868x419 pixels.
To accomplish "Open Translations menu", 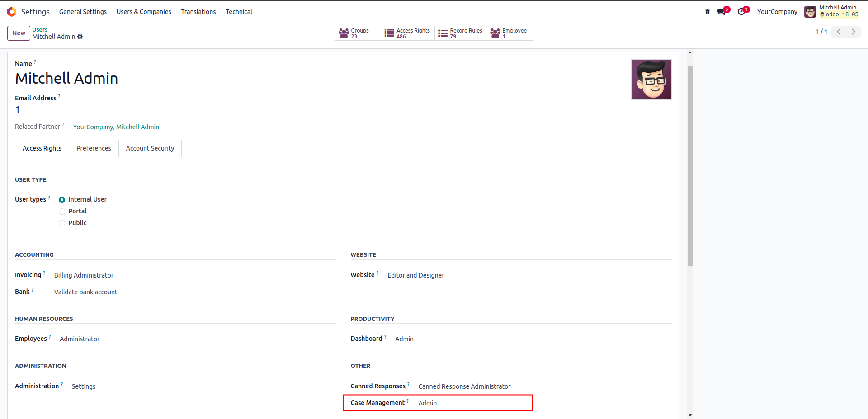I will (x=198, y=12).
